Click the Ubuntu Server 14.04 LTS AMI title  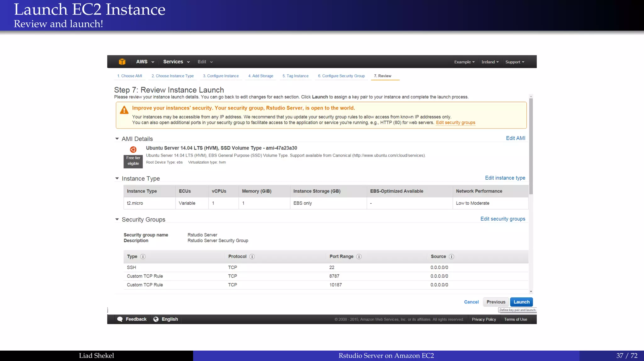[221, 148]
